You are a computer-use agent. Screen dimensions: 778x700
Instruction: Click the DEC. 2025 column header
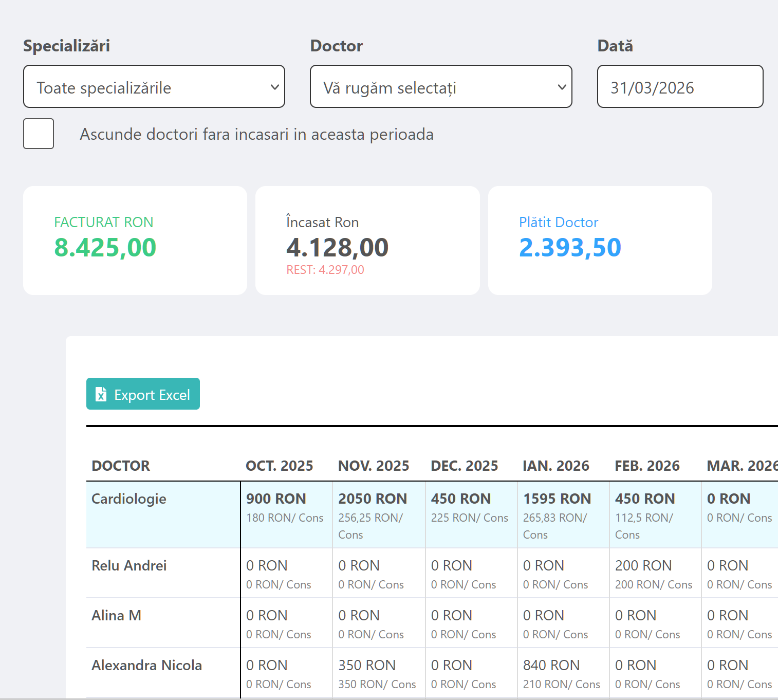(464, 466)
